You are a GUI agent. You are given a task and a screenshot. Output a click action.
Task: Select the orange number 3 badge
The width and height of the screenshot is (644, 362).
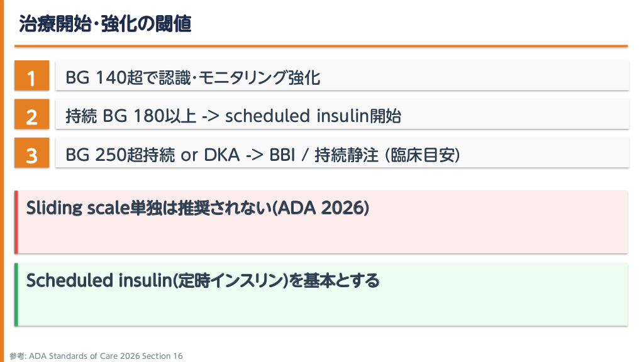(31, 155)
